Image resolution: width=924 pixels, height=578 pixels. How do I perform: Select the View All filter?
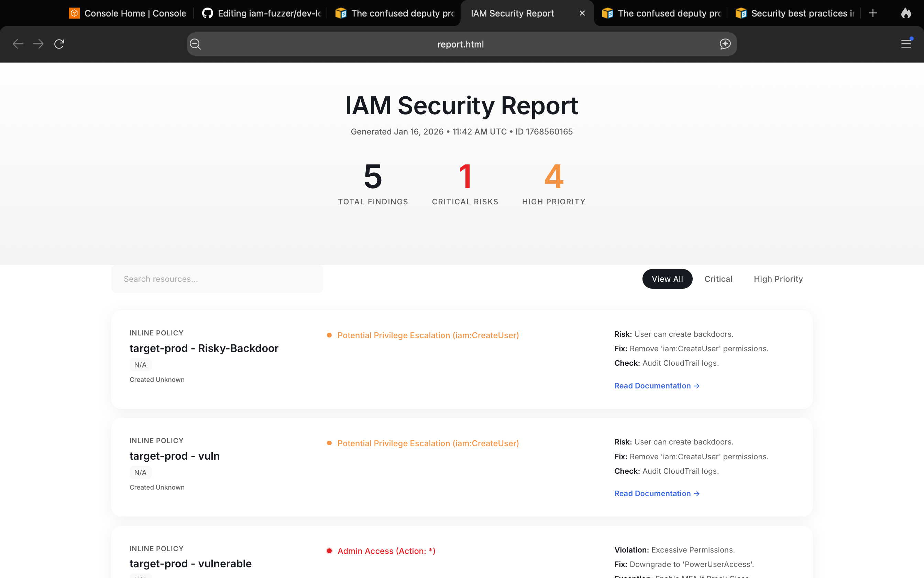click(x=667, y=279)
